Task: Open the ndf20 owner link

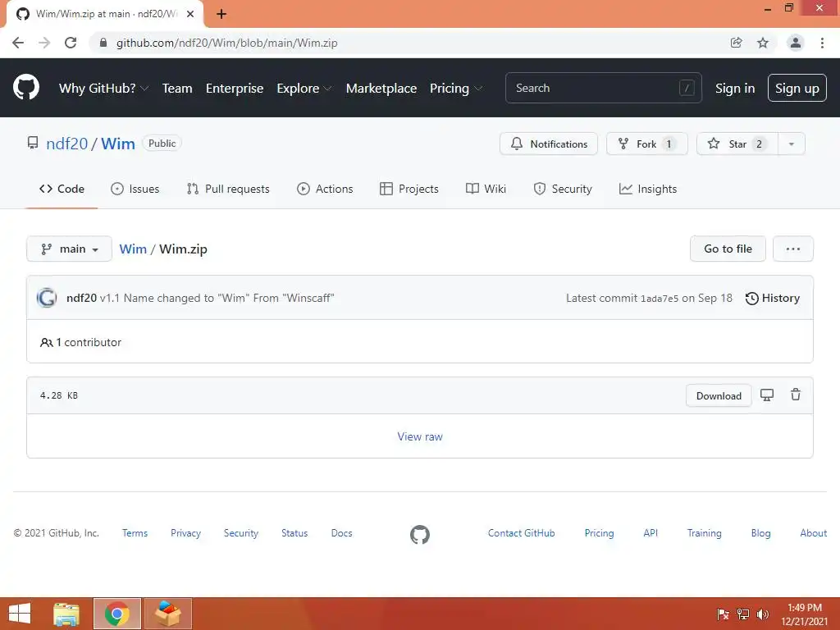Action: pyautogui.click(x=67, y=144)
